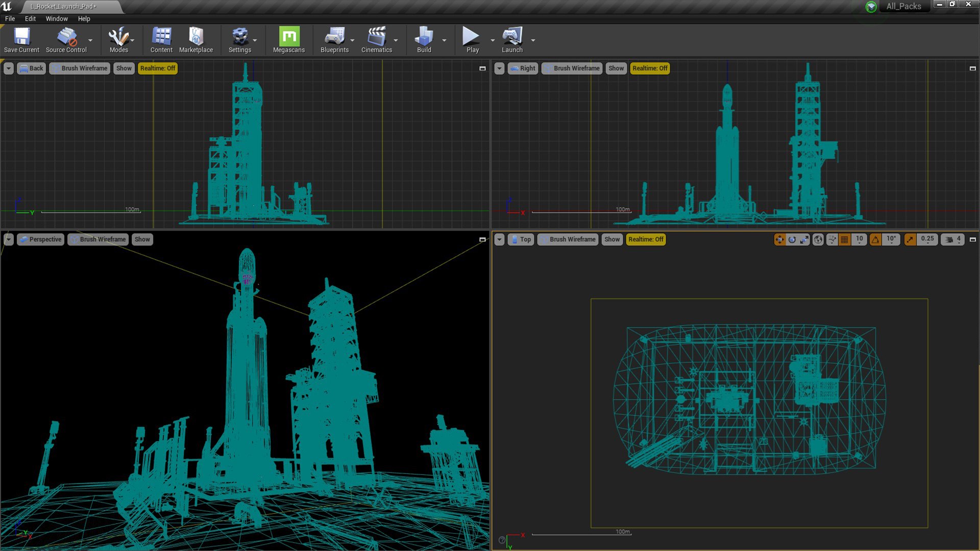This screenshot has width=980, height=551.
Task: Click the Top viewport type button
Action: [x=521, y=239]
